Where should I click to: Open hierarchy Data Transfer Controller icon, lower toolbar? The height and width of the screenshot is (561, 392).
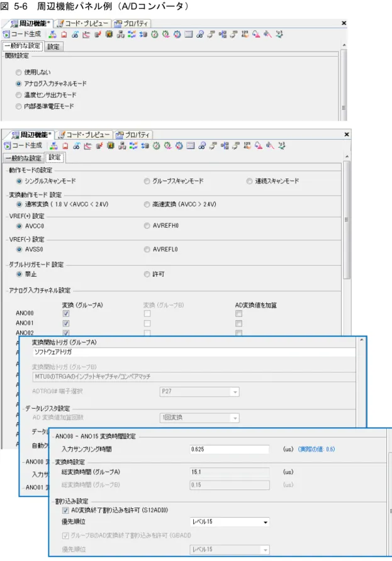(x=122, y=146)
